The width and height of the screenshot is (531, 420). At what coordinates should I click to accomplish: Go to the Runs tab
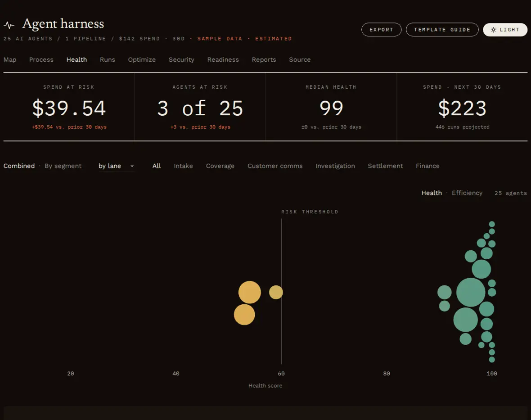tap(108, 59)
